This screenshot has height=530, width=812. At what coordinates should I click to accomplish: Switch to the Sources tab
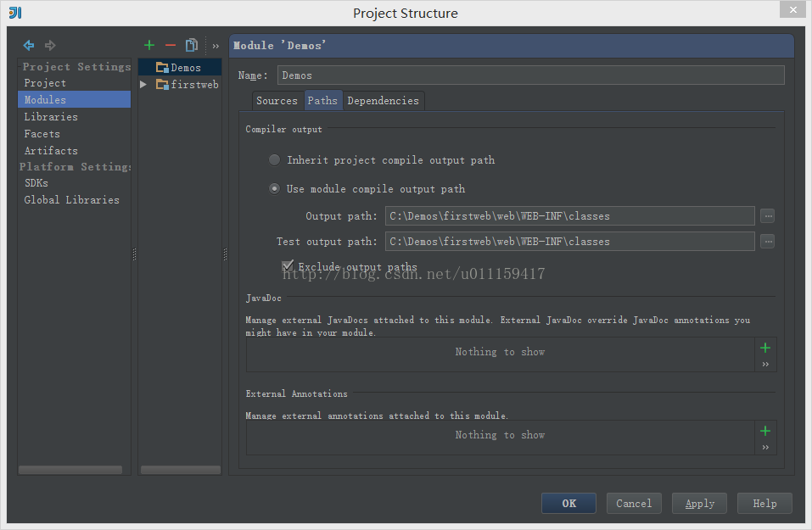pyautogui.click(x=277, y=101)
